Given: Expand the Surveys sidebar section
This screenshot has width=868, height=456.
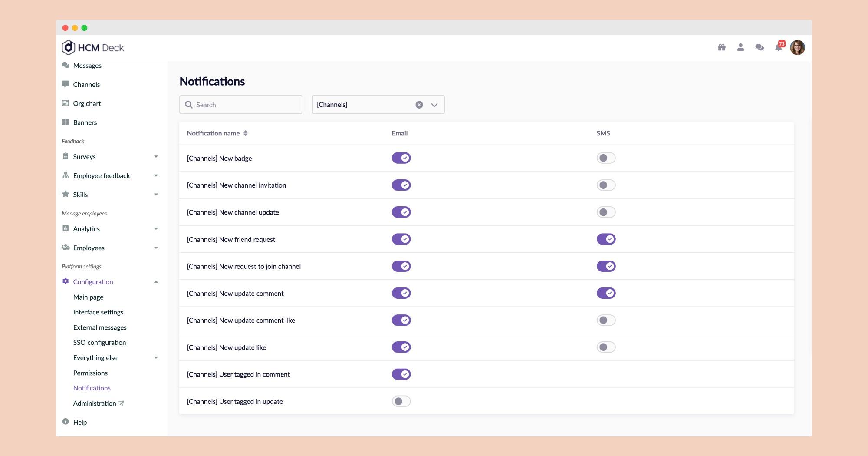Looking at the screenshot, I should 156,157.
